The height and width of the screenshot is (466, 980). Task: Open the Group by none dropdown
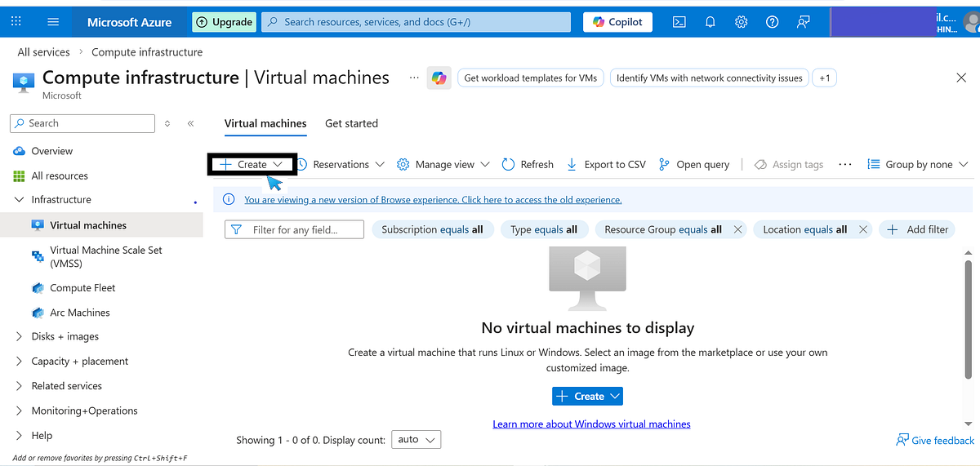point(918,164)
